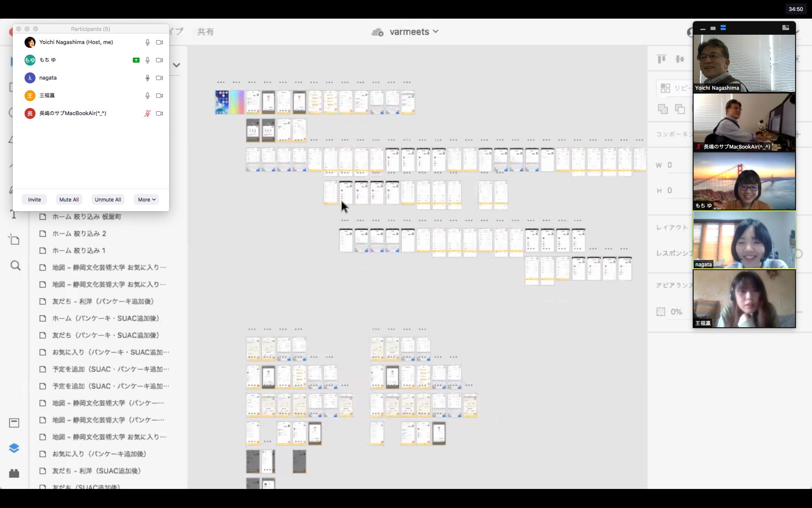
Task: Select the Artboard tool icon
Action: tap(14, 240)
